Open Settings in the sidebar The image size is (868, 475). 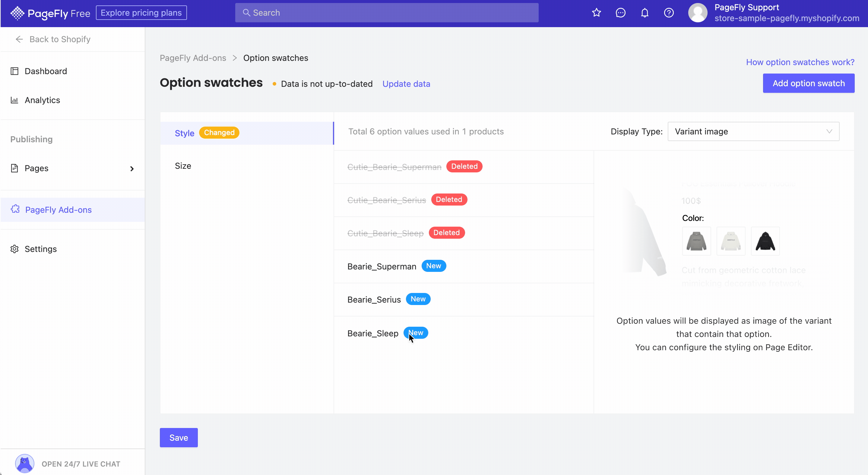click(72, 249)
